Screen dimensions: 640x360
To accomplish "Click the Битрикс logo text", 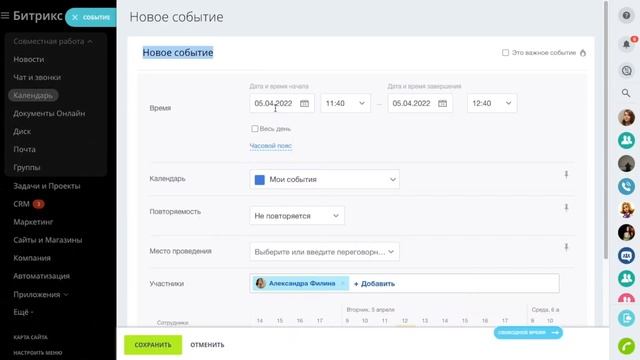I will click(x=38, y=16).
